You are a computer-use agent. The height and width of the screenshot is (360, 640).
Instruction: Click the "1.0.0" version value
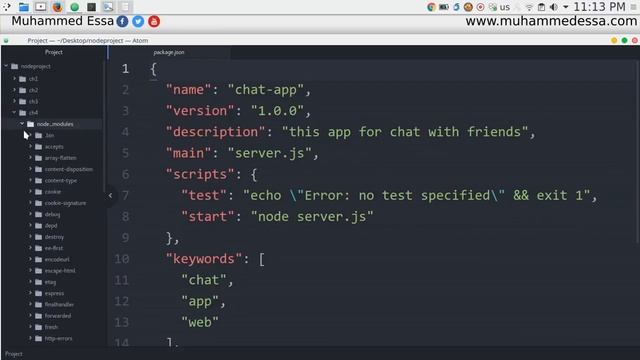click(278, 111)
